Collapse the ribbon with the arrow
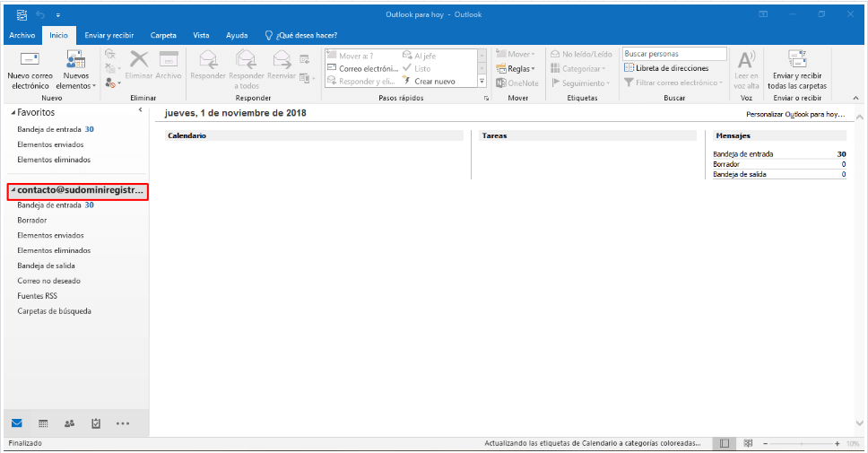The image size is (868, 453). coord(855,98)
